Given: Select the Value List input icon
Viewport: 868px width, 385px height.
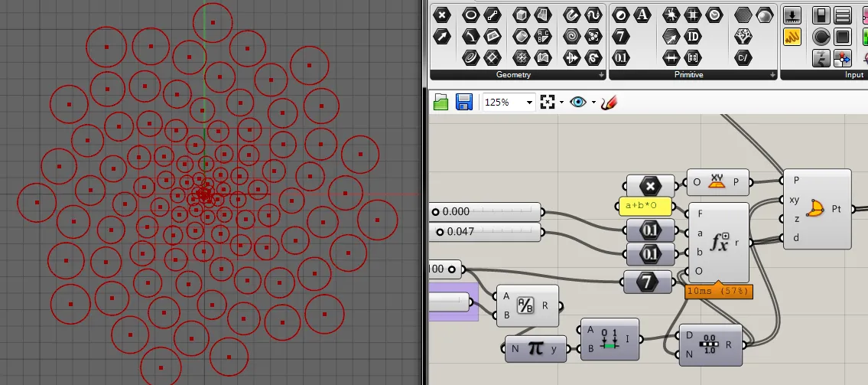Looking at the screenshot, I should [843, 15].
